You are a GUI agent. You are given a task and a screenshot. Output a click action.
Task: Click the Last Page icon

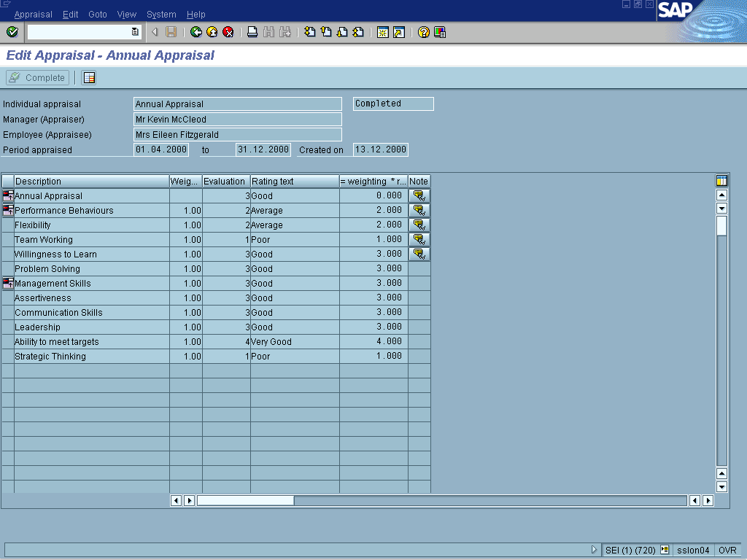coord(358,32)
